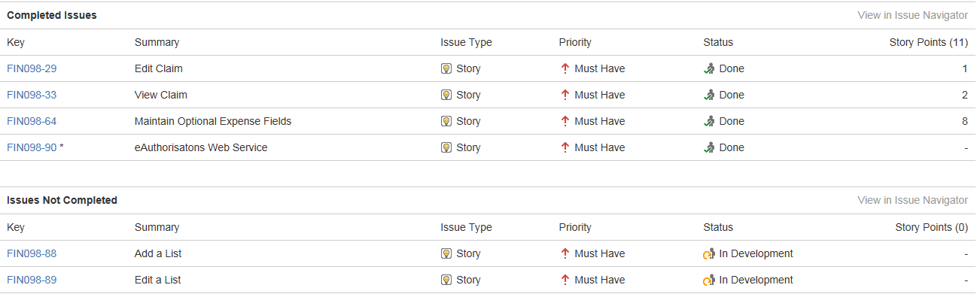Open issue FIN098-89

pyautogui.click(x=32, y=280)
